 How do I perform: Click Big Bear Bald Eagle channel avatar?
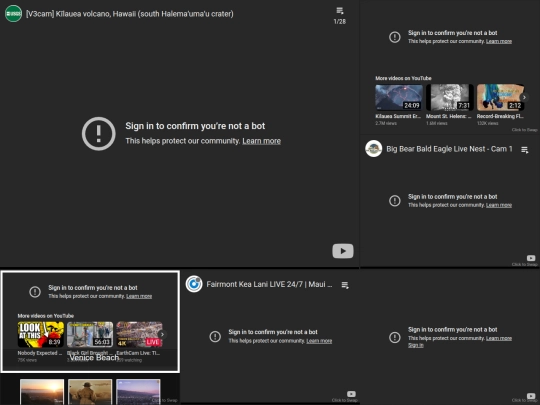point(374,149)
